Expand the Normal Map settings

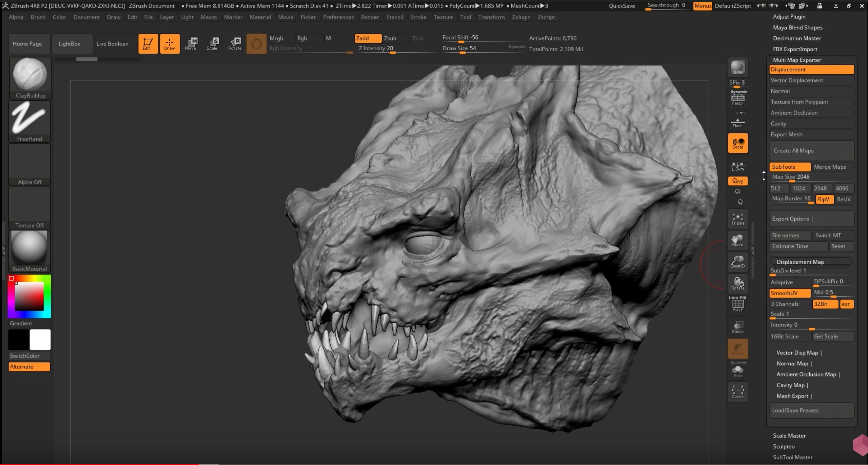tap(793, 363)
